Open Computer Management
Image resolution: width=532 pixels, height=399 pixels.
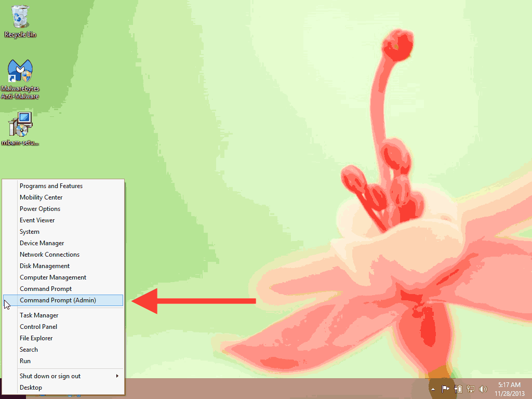[x=63, y=277]
